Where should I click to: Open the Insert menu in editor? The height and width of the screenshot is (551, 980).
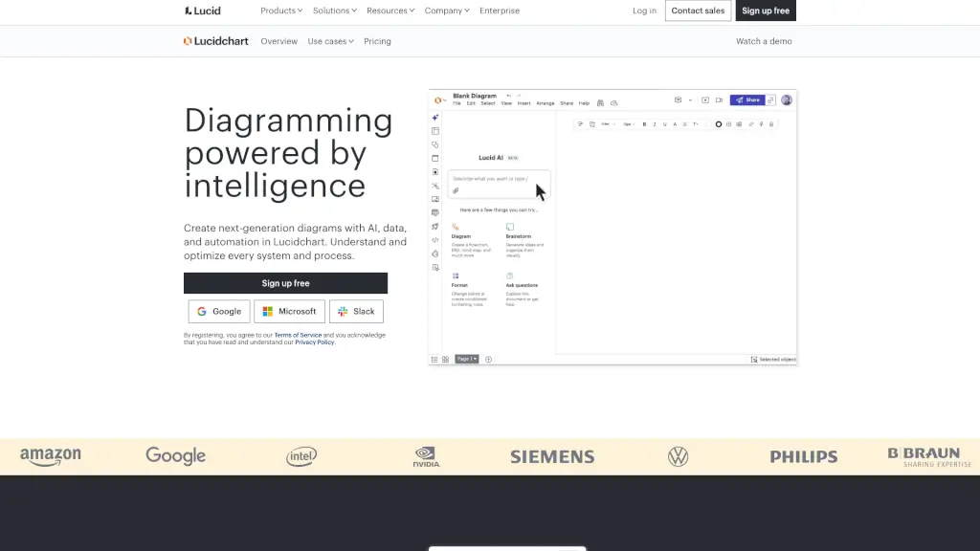coord(523,103)
